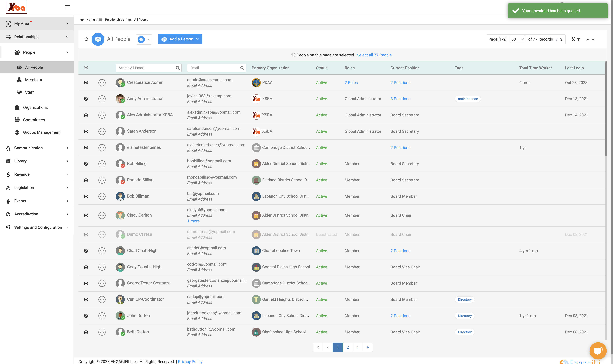Go to page 2 button
613x364 pixels.
(x=348, y=347)
